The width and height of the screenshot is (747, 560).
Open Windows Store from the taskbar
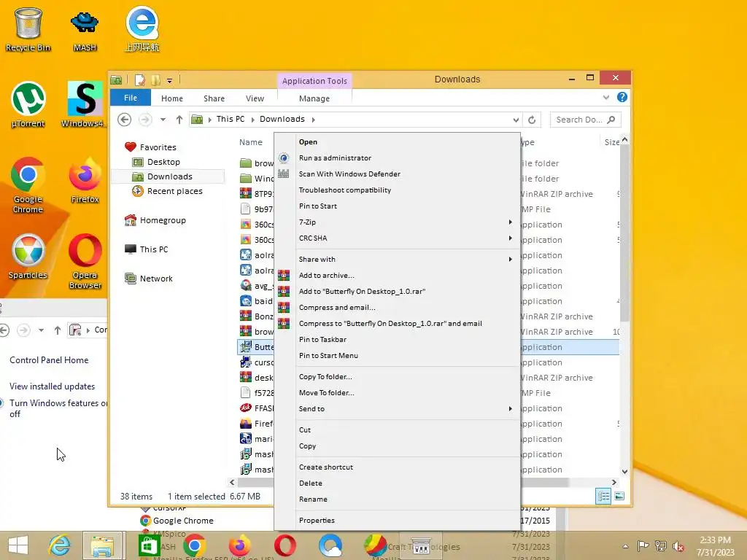pos(149,545)
